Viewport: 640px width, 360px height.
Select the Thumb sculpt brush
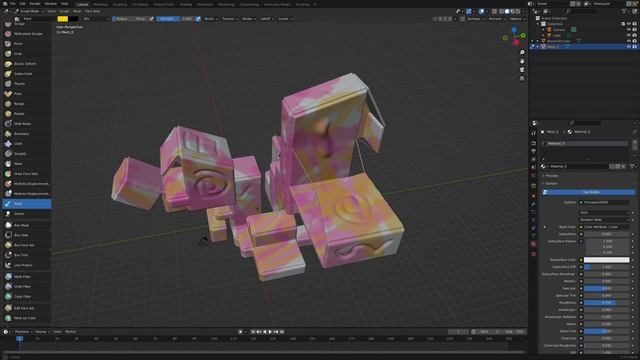click(27, 84)
